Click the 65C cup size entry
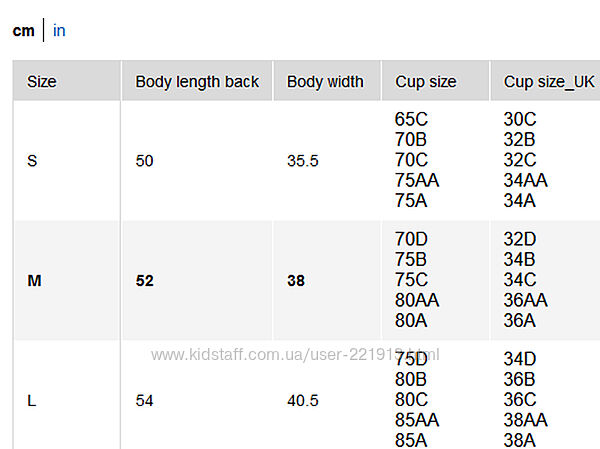Image resolution: width=600 pixels, height=449 pixels. pyautogui.click(x=412, y=120)
